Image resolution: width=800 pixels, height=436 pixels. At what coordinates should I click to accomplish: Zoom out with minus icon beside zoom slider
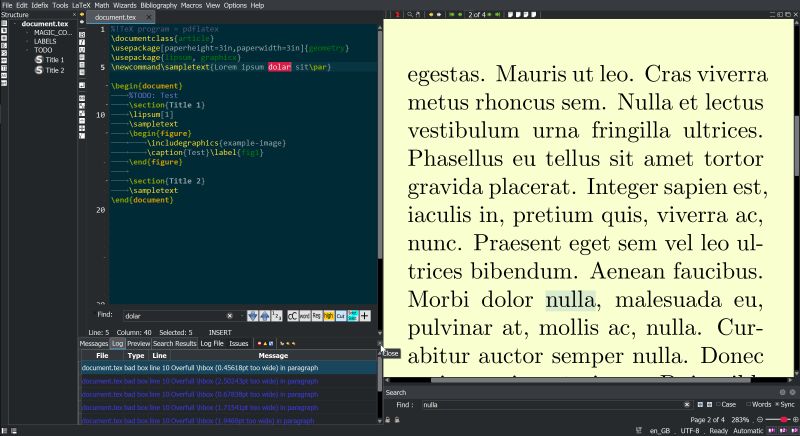click(760, 420)
